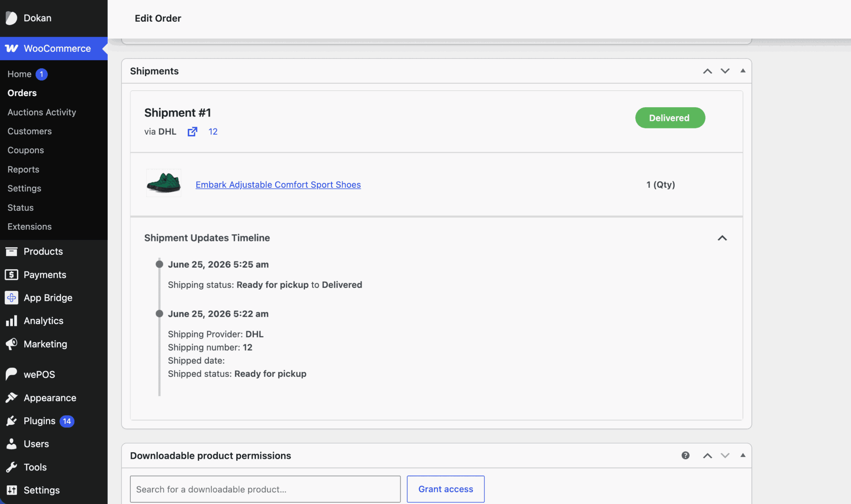Toggle the Shipments panel collapse triangle
The width and height of the screenshot is (851, 504).
click(743, 71)
